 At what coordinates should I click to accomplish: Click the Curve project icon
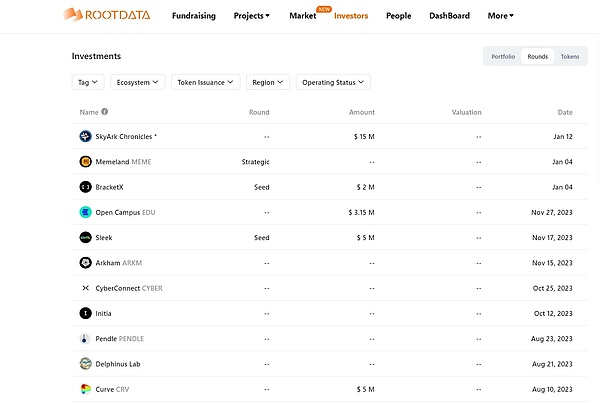[85, 389]
